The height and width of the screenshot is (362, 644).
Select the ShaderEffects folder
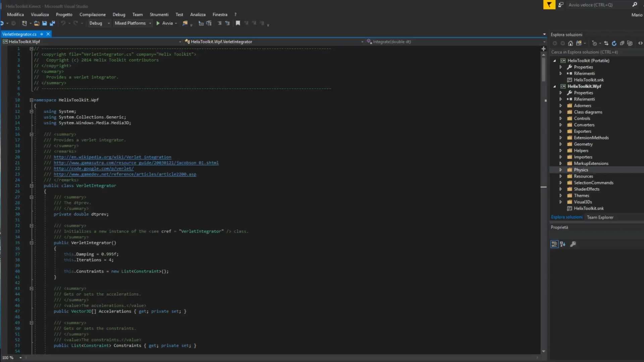click(x=586, y=189)
